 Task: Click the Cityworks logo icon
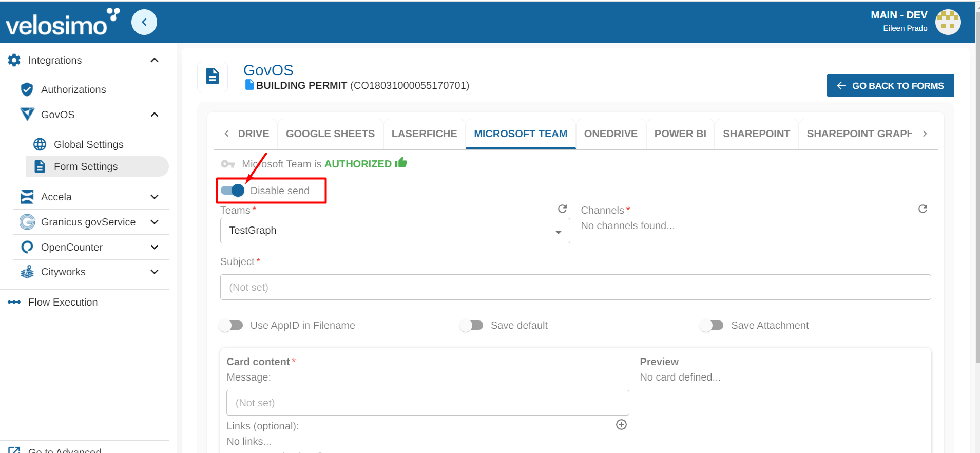27,272
